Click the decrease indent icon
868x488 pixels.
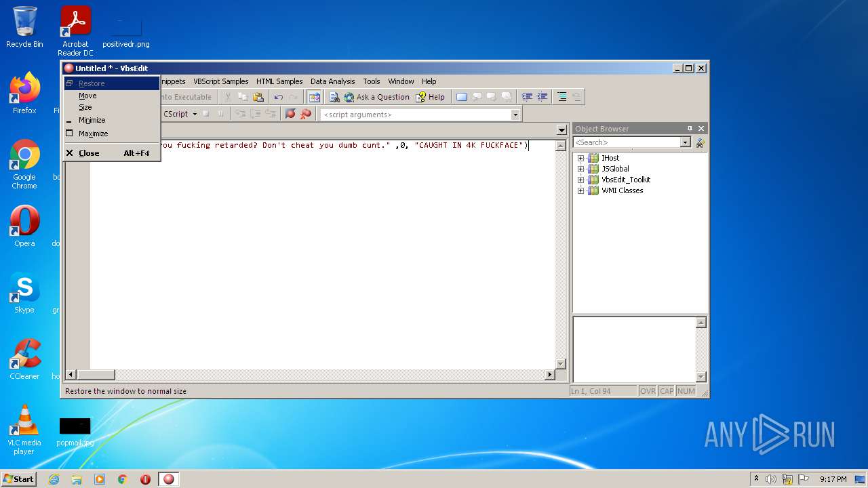point(527,97)
